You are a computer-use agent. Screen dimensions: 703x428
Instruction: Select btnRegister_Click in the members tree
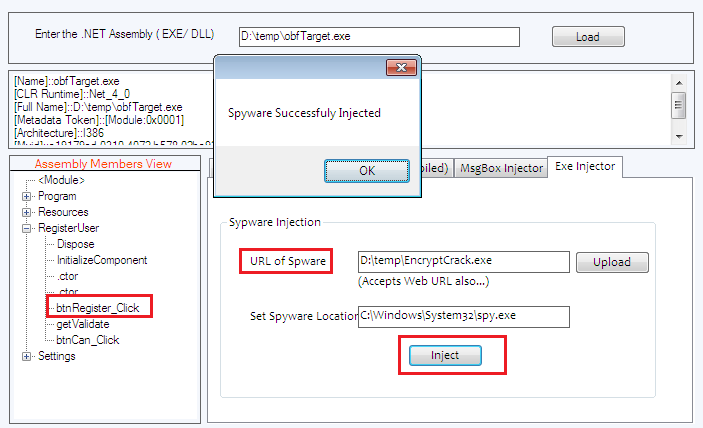point(98,308)
